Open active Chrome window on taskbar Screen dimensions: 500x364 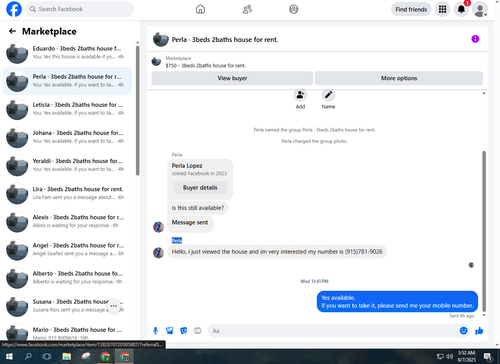125,356
